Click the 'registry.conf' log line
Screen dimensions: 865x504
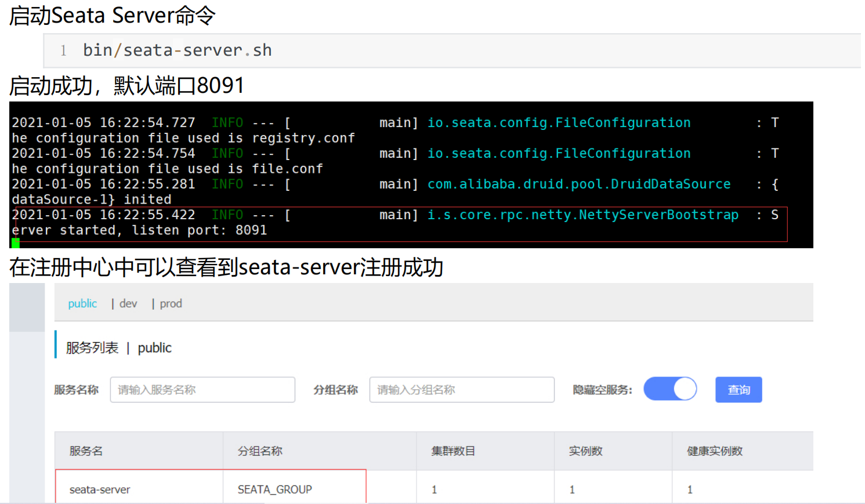coord(183,138)
